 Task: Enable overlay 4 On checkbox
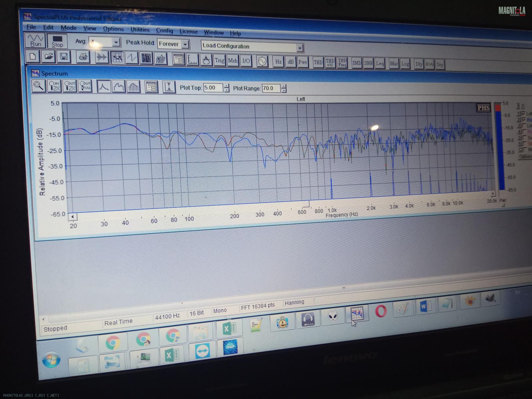coord(524,132)
